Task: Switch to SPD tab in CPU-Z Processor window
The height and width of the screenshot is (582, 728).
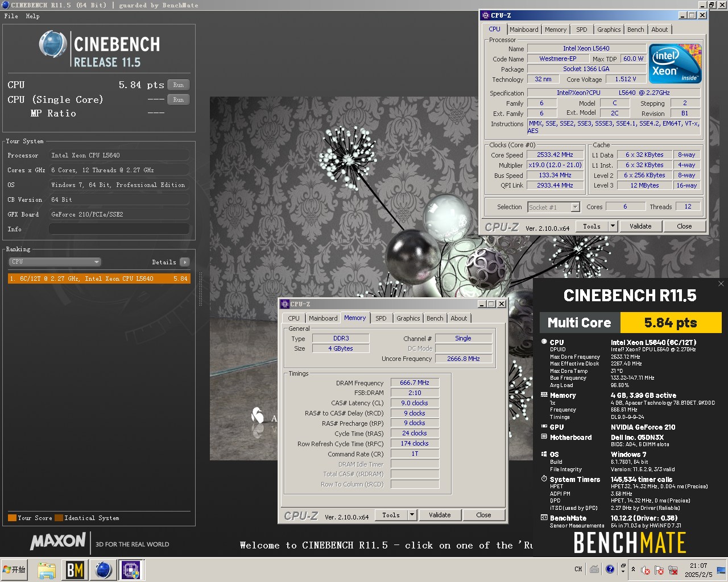Action: coord(582,30)
